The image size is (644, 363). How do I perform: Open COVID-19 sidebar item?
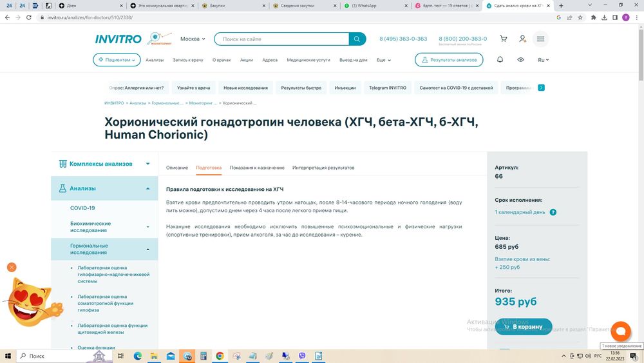click(x=82, y=208)
